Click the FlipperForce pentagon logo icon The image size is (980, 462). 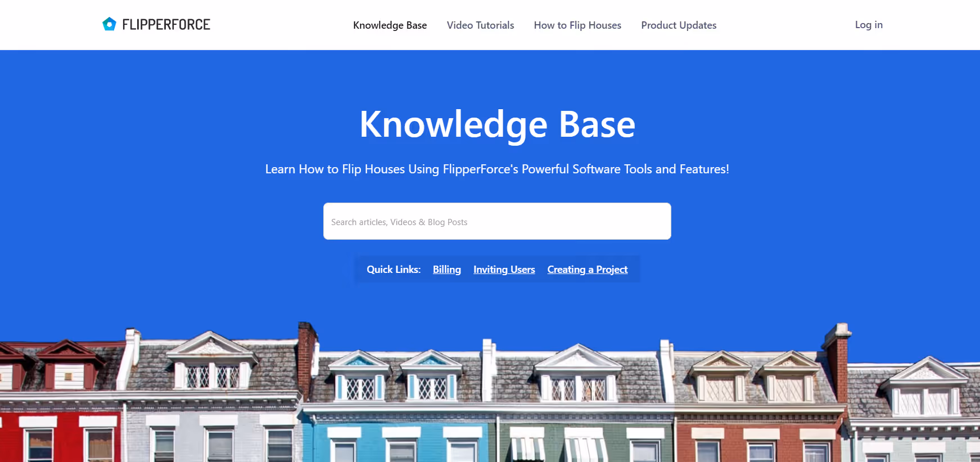(x=109, y=24)
